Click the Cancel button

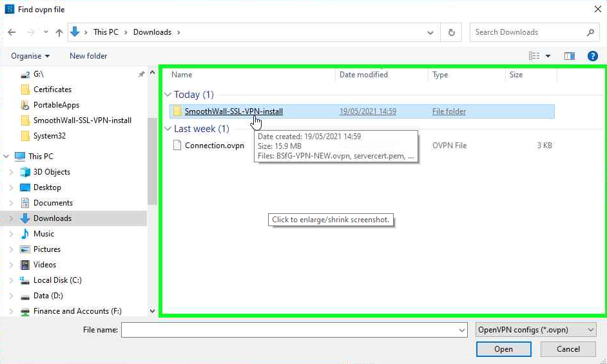coord(568,349)
